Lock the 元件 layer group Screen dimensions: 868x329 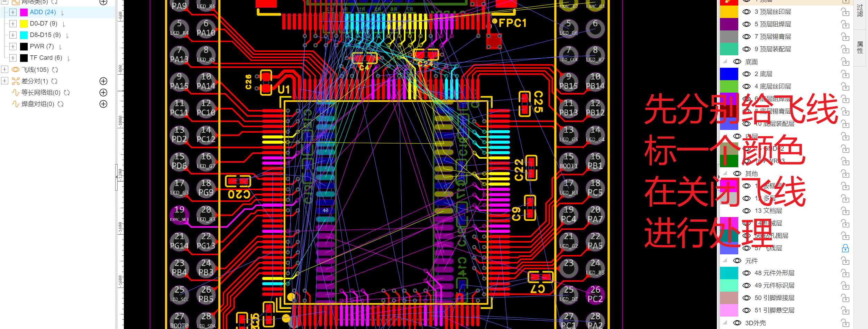pos(845,261)
